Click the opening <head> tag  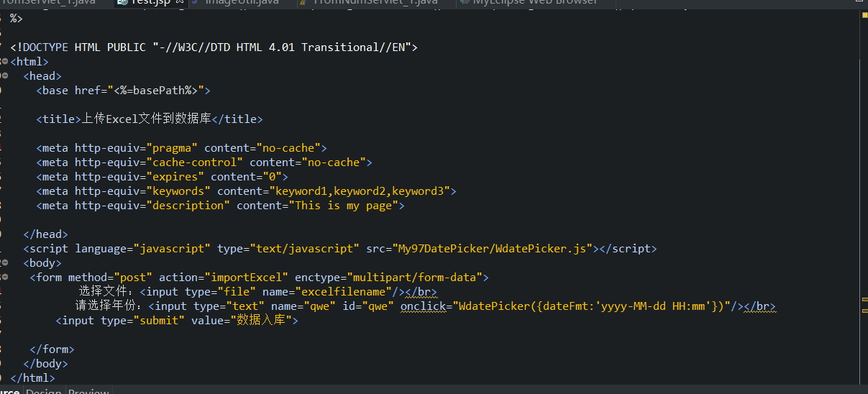[x=42, y=76]
